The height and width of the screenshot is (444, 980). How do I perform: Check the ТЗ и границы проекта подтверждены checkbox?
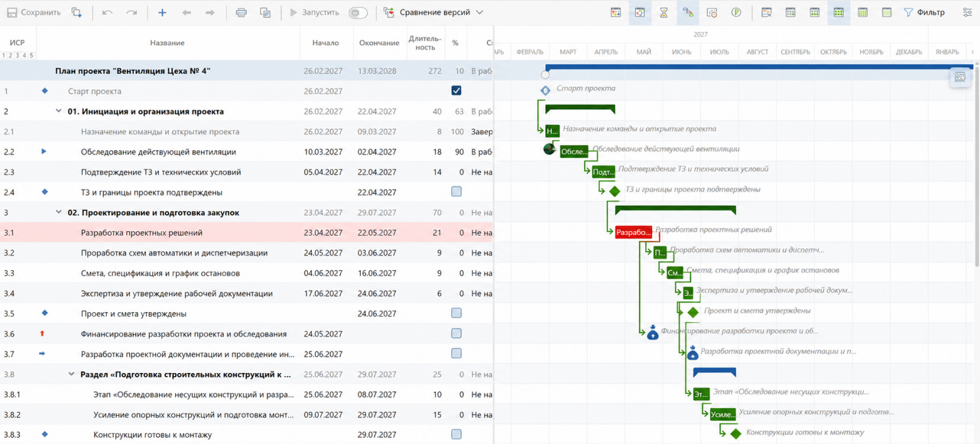pos(457,192)
